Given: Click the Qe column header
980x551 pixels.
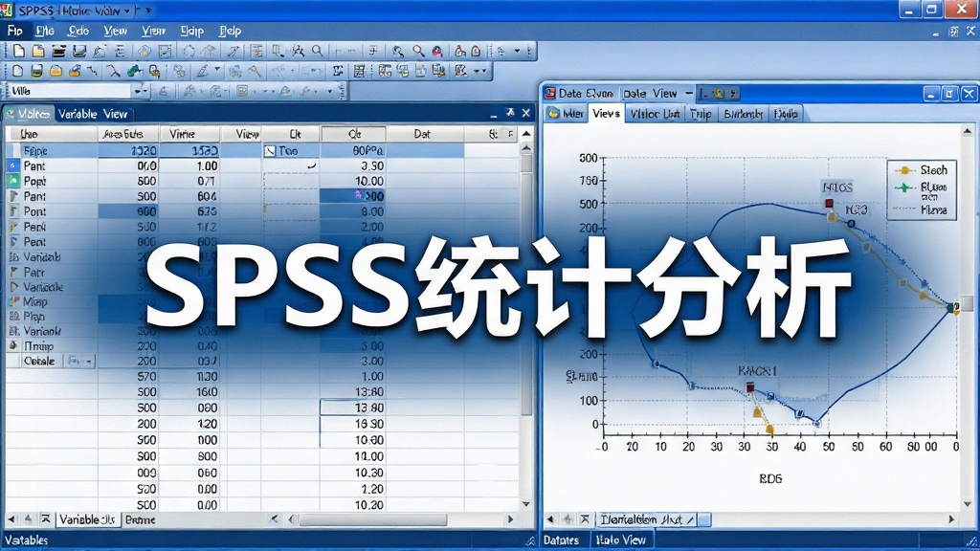Looking at the screenshot, I should click(354, 134).
